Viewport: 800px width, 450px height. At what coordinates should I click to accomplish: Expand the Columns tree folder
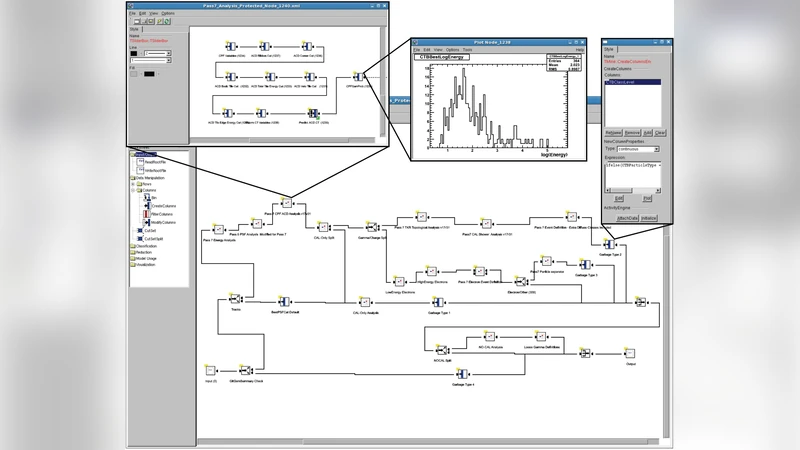133,191
